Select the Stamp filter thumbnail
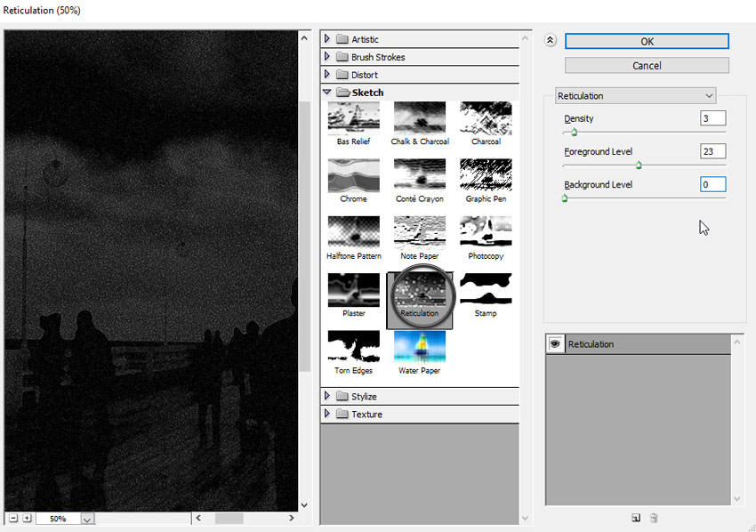The height and width of the screenshot is (532, 756). pyautogui.click(x=486, y=289)
